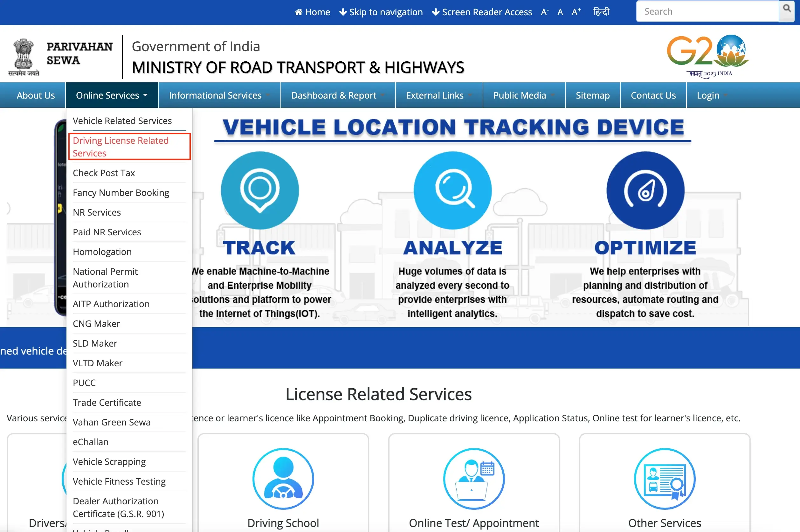The width and height of the screenshot is (800, 532).
Task: Open the Sitemap page
Action: [x=592, y=95]
